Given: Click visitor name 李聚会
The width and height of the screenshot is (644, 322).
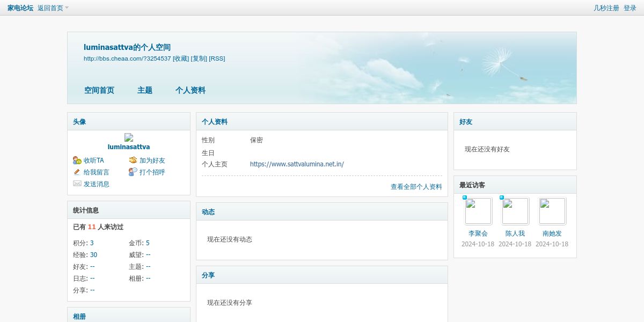Looking at the screenshot, I should pyautogui.click(x=478, y=233).
